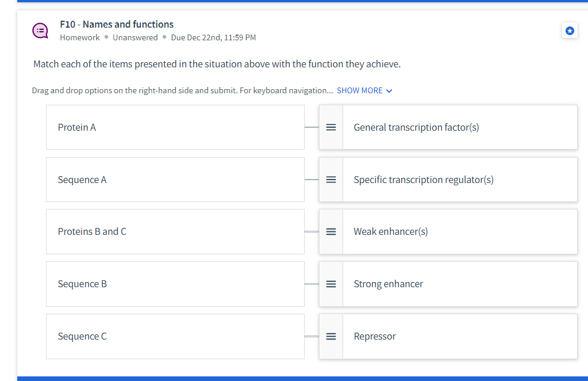Image resolution: width=588 pixels, height=381 pixels.
Task: Click the Specific transcription regulator(s) option text
Action: (423, 180)
